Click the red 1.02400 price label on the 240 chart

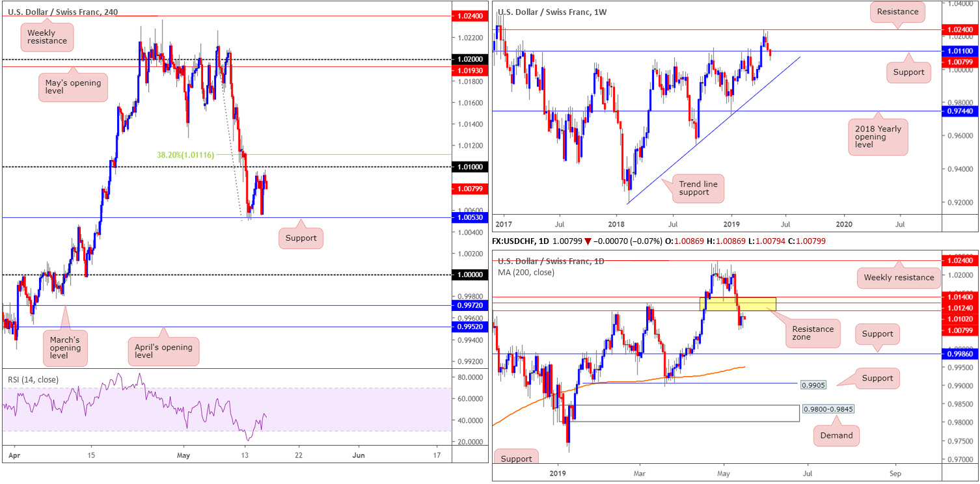pos(469,16)
